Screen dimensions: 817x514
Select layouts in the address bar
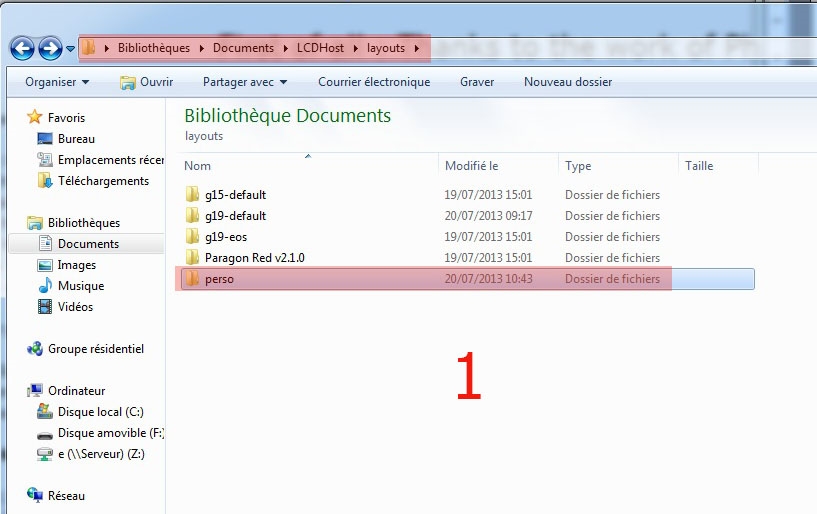(x=386, y=48)
